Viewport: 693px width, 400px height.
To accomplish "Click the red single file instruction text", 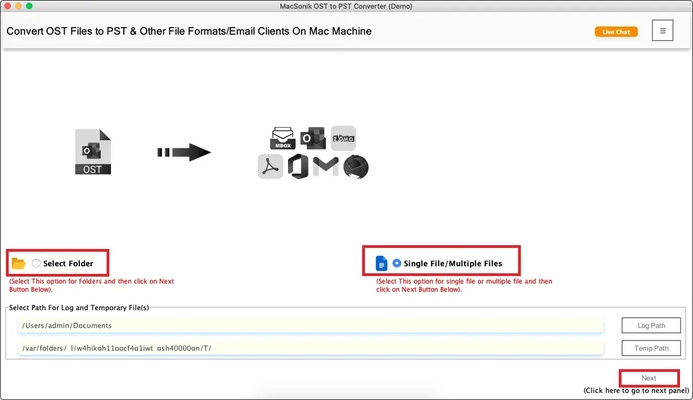I will (x=464, y=285).
